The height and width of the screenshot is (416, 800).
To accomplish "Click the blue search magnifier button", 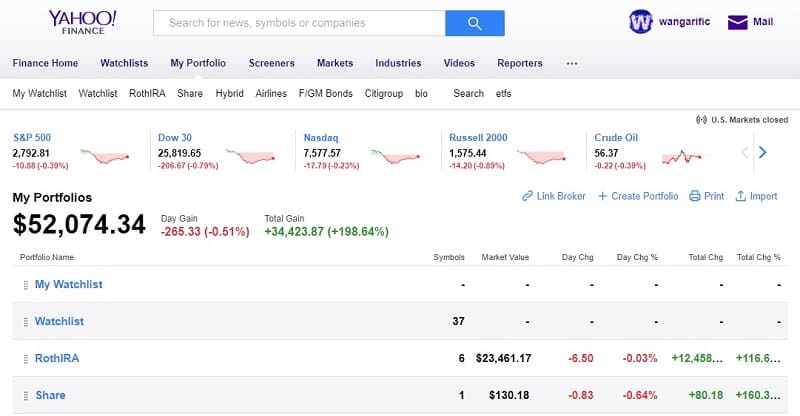I will coord(474,23).
